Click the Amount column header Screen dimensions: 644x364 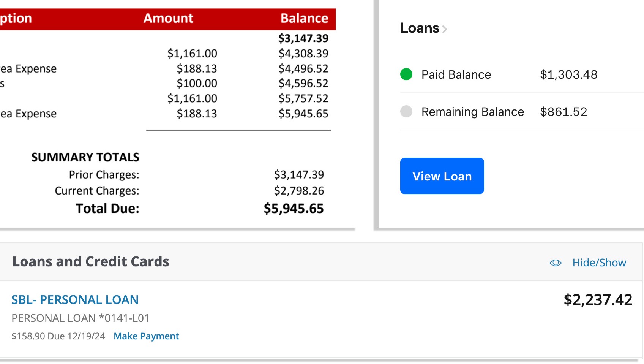tap(168, 18)
